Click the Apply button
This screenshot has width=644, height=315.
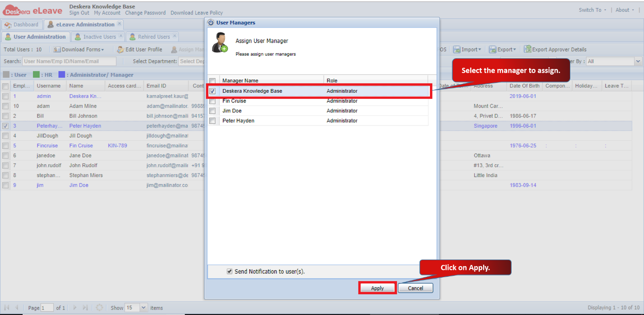tap(377, 288)
